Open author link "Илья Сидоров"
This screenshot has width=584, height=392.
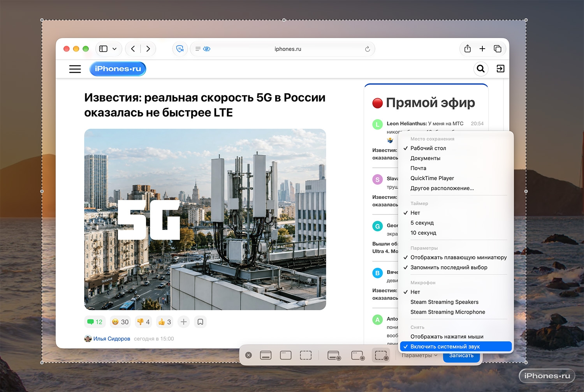click(x=112, y=339)
